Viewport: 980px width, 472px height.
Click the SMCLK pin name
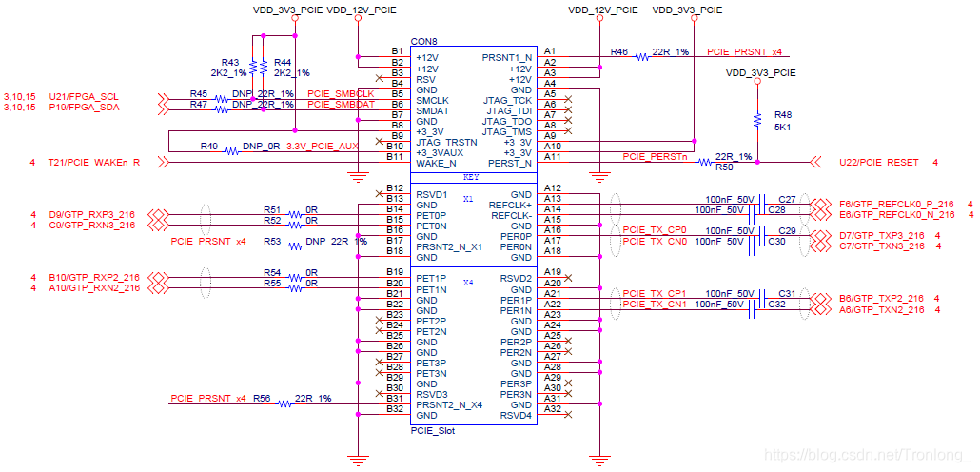click(x=433, y=100)
